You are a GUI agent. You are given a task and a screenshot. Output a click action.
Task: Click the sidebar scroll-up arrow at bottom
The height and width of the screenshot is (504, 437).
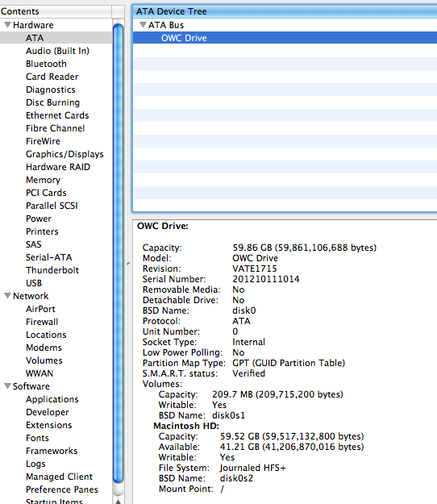click(x=119, y=501)
